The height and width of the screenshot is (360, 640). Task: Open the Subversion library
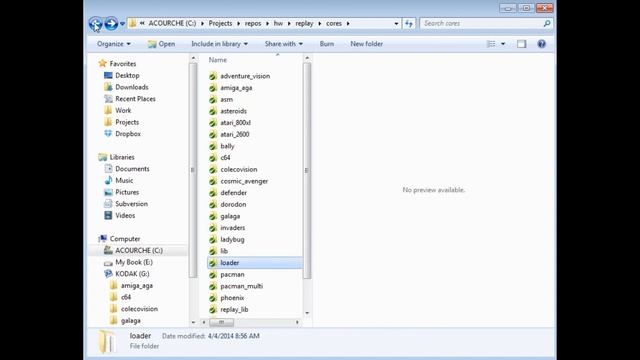click(131, 204)
